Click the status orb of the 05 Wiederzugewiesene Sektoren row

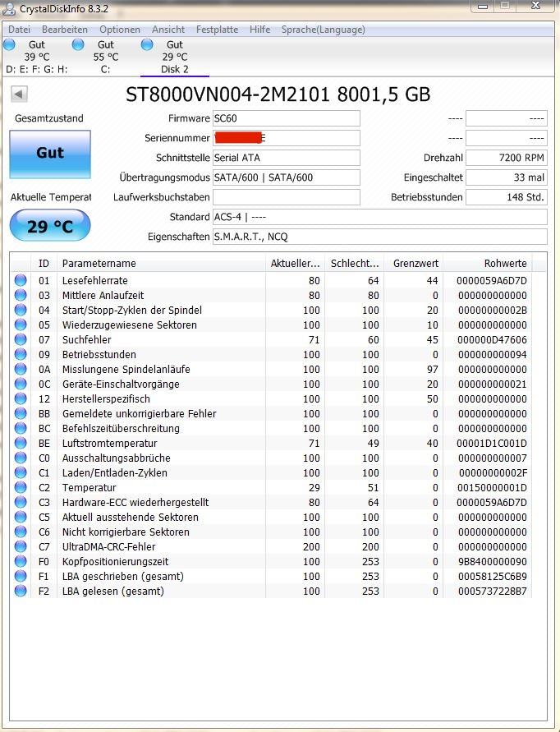21,325
